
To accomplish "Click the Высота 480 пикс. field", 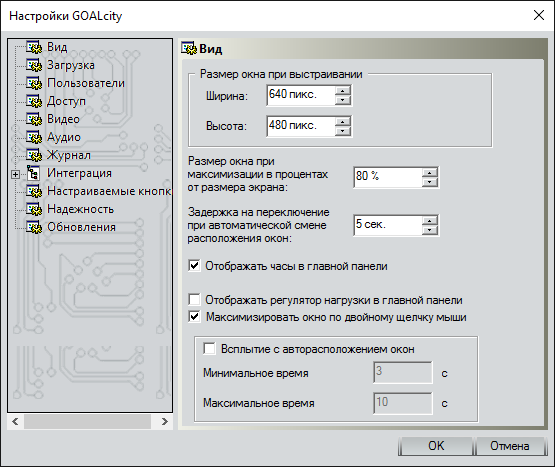I will pyautogui.click(x=301, y=126).
